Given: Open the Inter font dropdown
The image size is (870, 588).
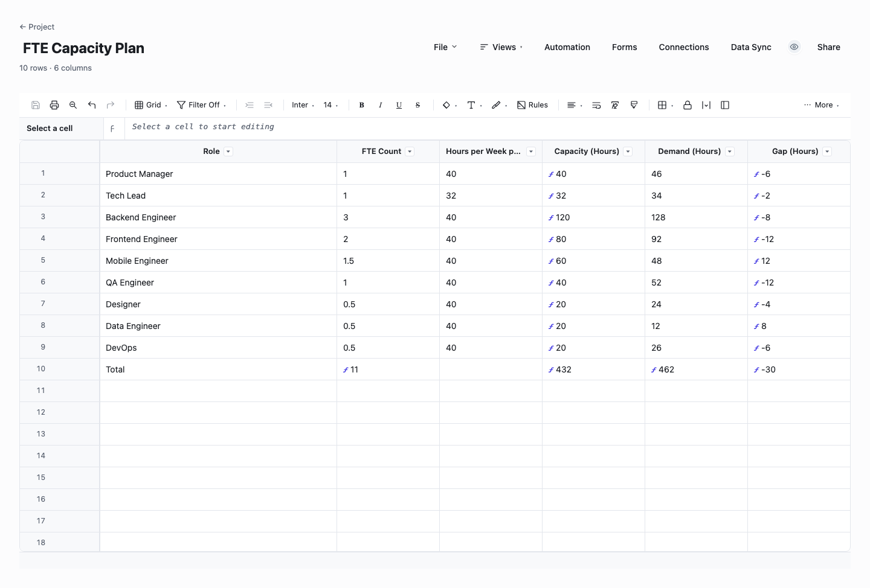Looking at the screenshot, I should pyautogui.click(x=303, y=105).
